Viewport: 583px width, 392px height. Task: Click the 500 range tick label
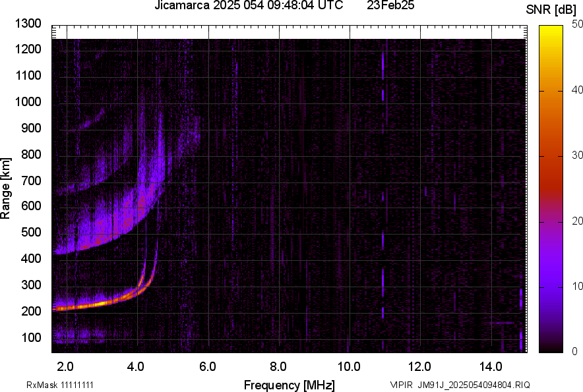[31, 232]
